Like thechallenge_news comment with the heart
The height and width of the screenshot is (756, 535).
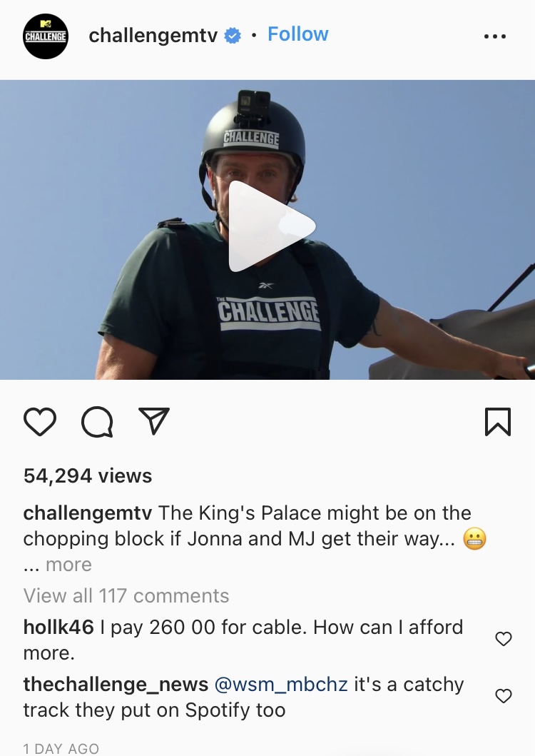(x=503, y=696)
